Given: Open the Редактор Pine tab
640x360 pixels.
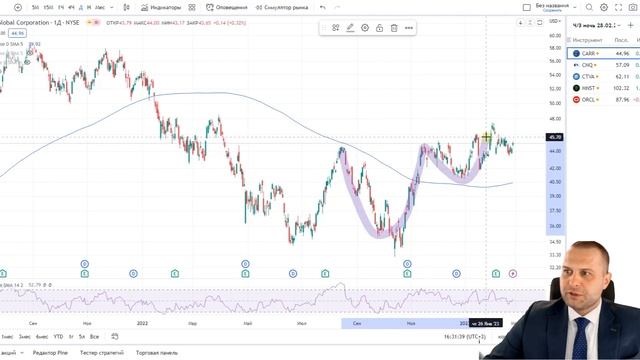Looking at the screenshot, I should click(x=50, y=353).
